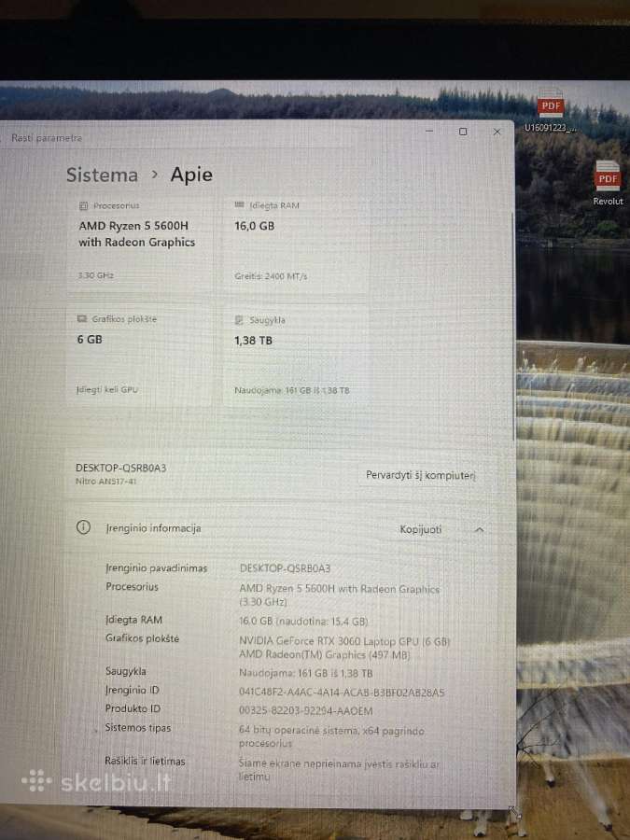Click AMD Radeon(TM) Graphics (497 MB) text
The image size is (630, 840).
coord(324,654)
